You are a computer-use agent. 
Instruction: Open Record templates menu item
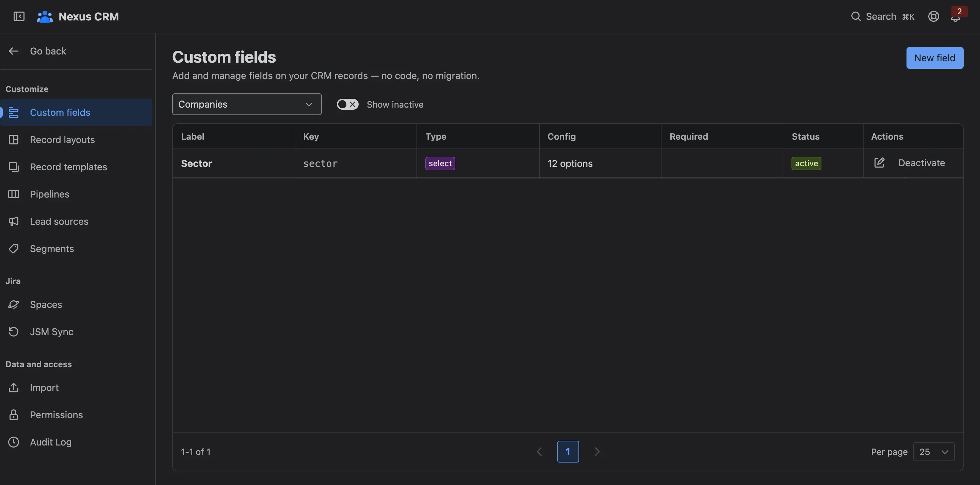76,167
